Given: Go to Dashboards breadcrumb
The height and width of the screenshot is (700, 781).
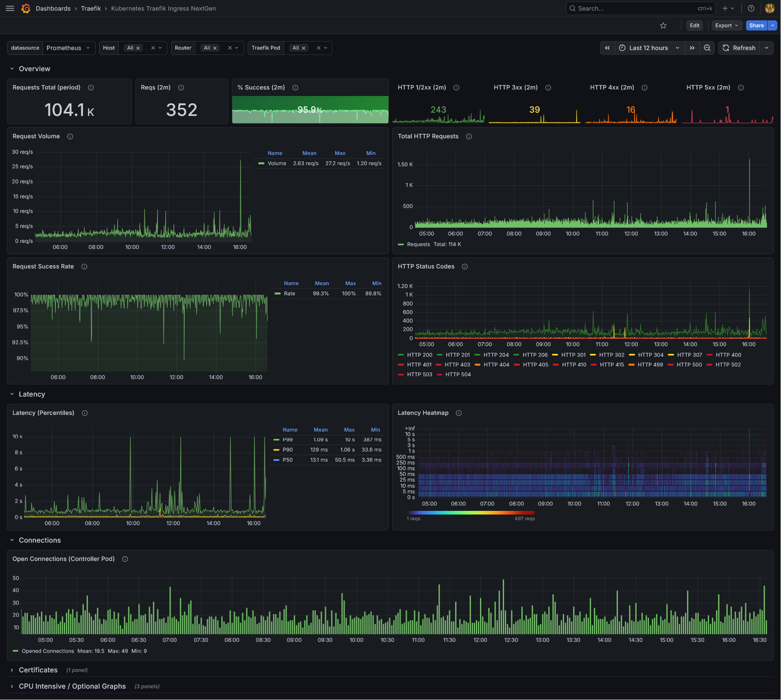Looking at the screenshot, I should tap(53, 8).
